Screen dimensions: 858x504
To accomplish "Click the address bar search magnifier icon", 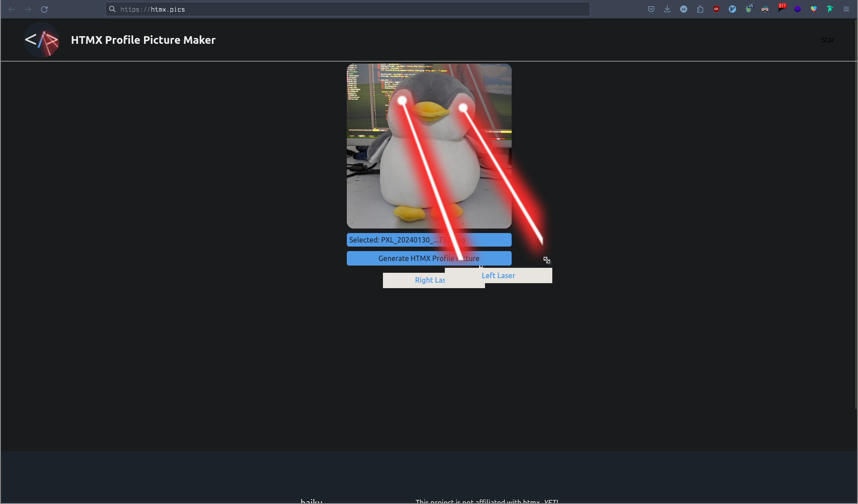I will 112,9.
